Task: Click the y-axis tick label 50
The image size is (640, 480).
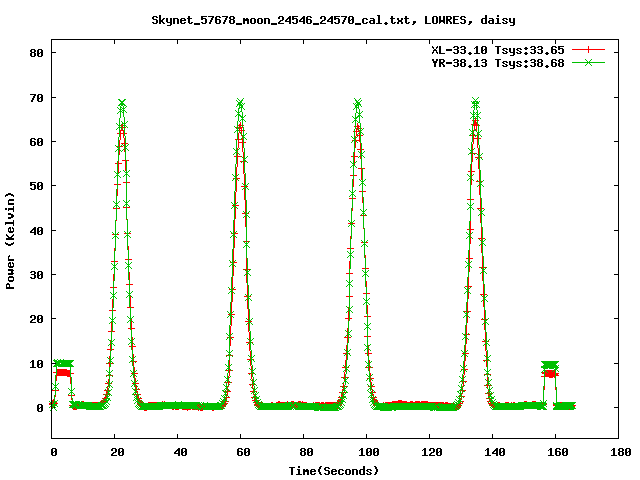Action: [x=36, y=186]
